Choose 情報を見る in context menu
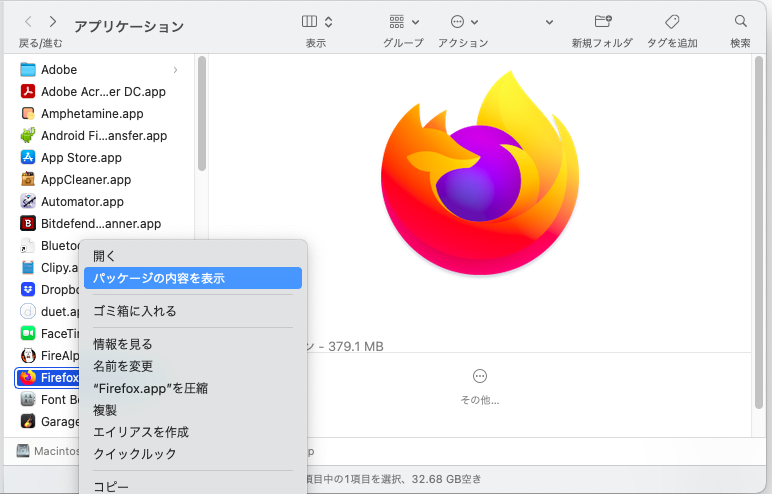 coord(193,344)
